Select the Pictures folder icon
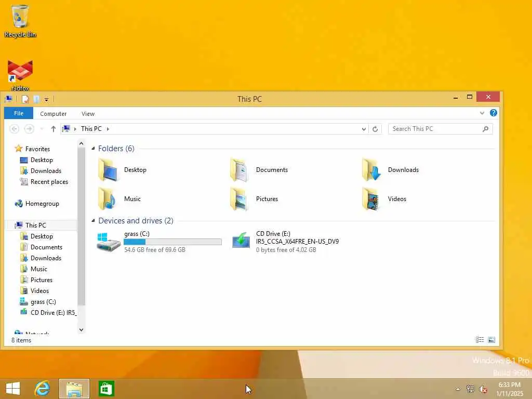 (240, 199)
